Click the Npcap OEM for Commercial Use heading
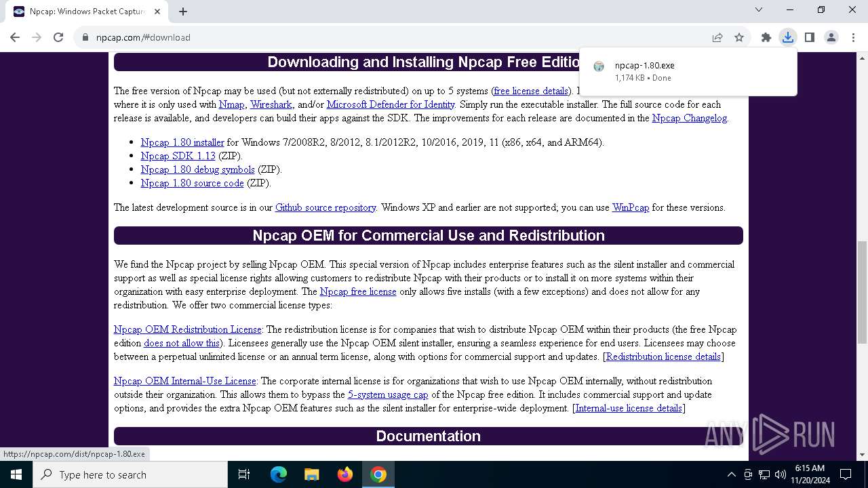This screenshot has width=868, height=488. pyautogui.click(x=429, y=235)
